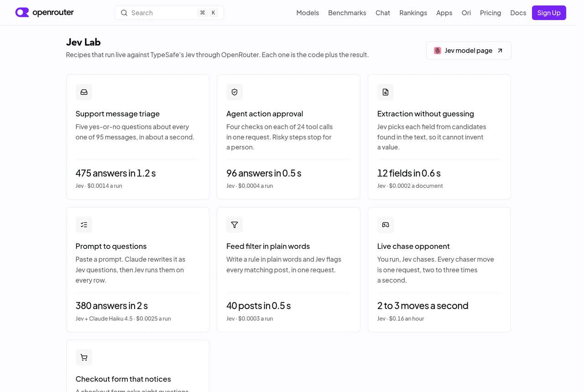584x392 pixels.
Task: Click the "96 answers in 0.5 s" result
Action: click(x=264, y=173)
